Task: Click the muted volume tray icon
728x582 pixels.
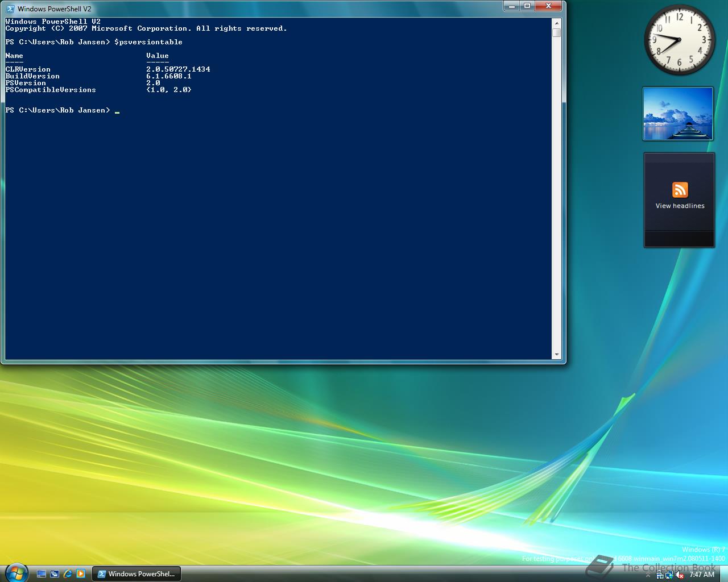Action: (x=679, y=575)
